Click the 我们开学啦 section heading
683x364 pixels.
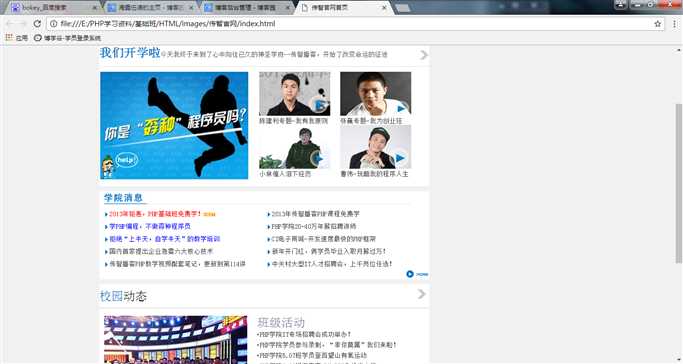[x=130, y=53]
